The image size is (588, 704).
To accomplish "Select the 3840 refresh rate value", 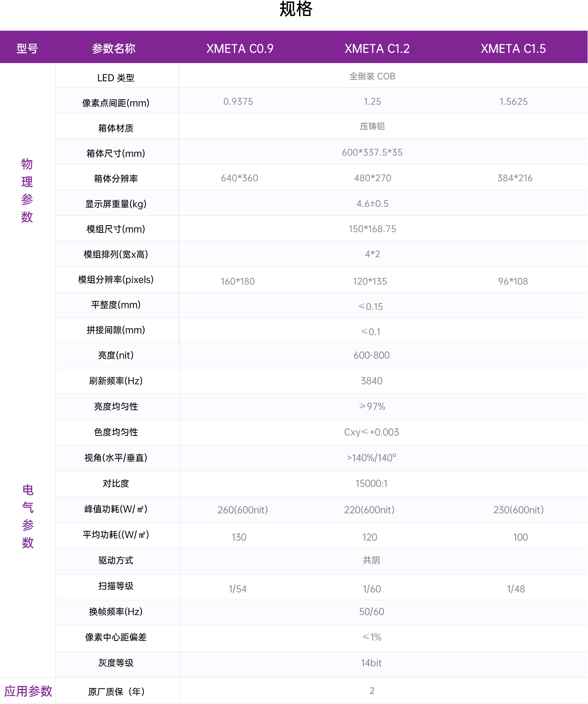I will coord(372,381).
